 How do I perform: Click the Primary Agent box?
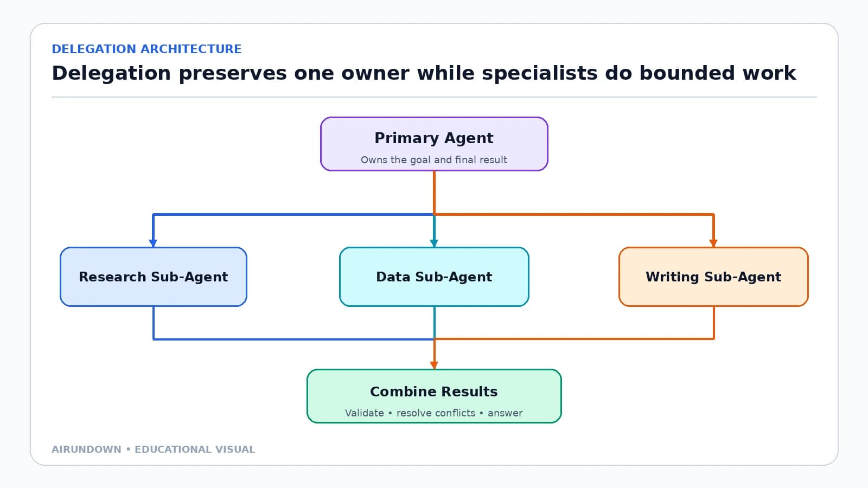click(x=434, y=144)
